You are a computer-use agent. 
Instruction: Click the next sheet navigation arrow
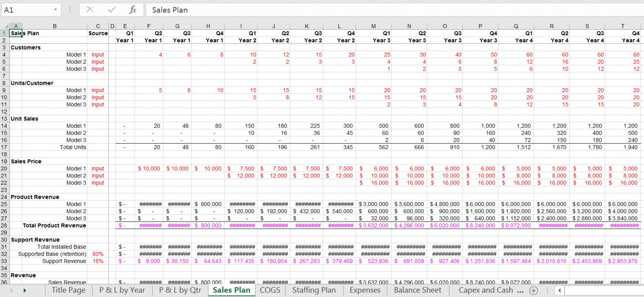tap(24, 290)
